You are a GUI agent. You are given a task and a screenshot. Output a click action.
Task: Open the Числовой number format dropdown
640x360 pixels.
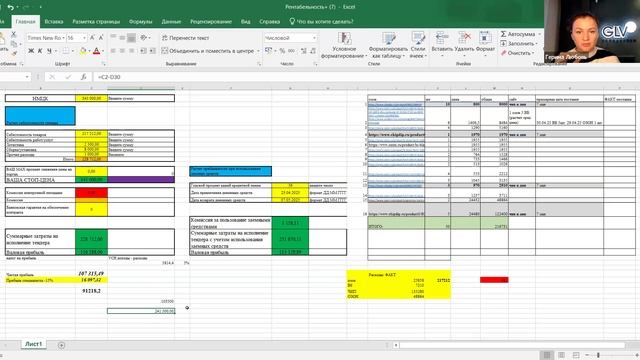point(314,38)
